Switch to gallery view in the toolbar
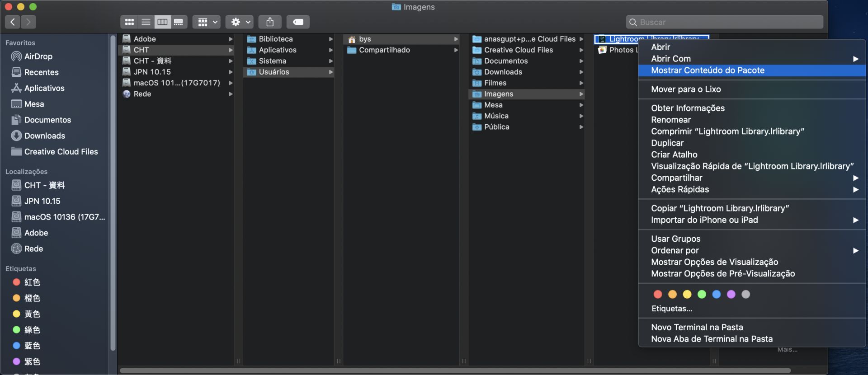Image resolution: width=868 pixels, height=375 pixels. pyautogui.click(x=179, y=22)
